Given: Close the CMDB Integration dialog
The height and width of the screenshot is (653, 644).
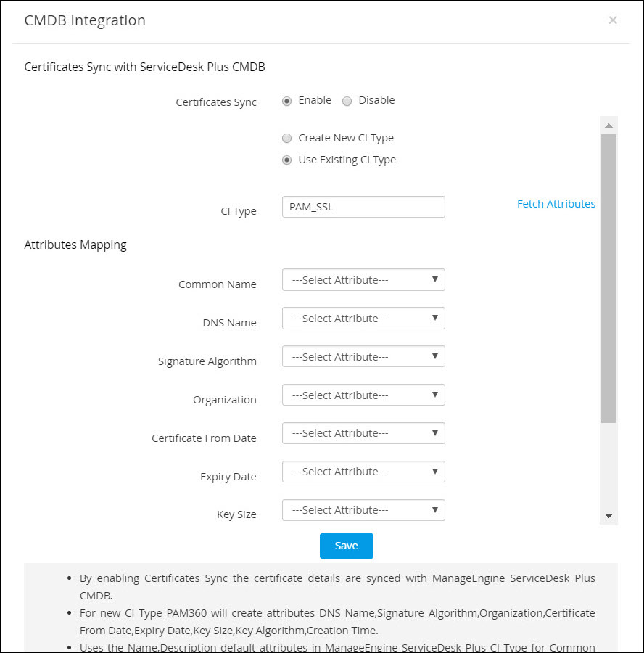Looking at the screenshot, I should (x=613, y=20).
